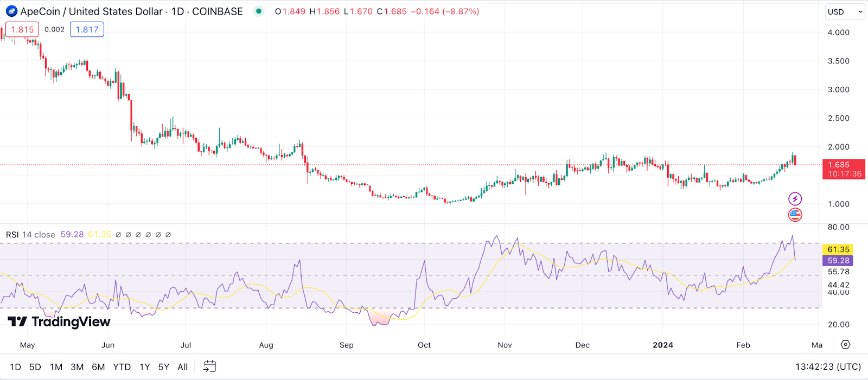Click the 20.00 RSI axis label

pos(838,325)
